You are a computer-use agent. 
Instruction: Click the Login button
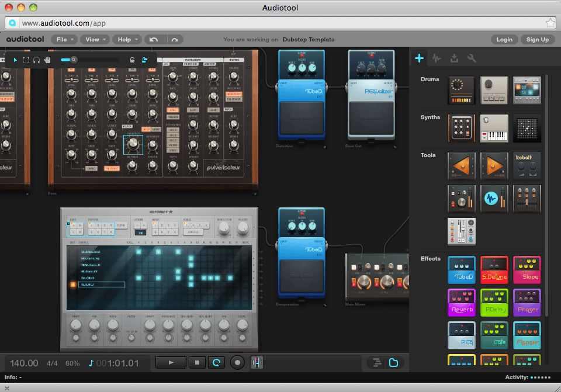[504, 39]
